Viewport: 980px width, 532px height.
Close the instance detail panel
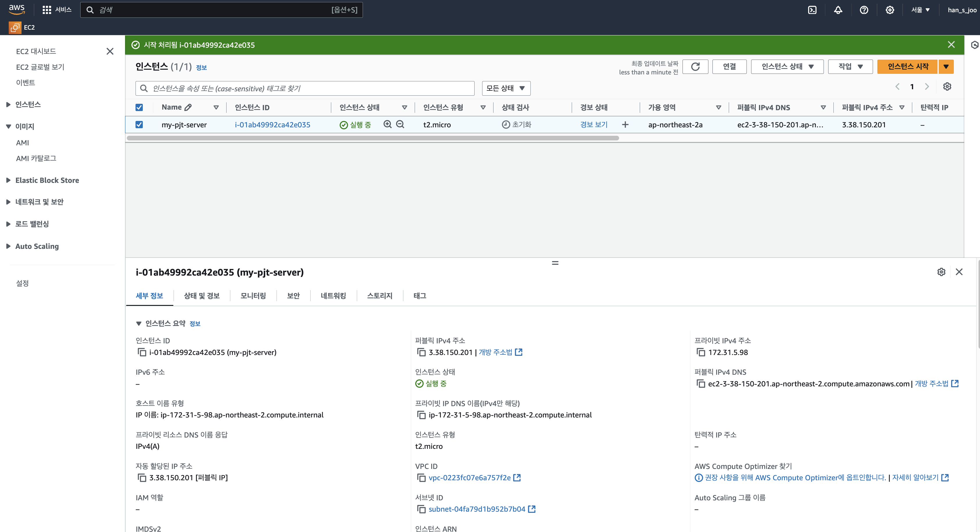pyautogui.click(x=959, y=272)
